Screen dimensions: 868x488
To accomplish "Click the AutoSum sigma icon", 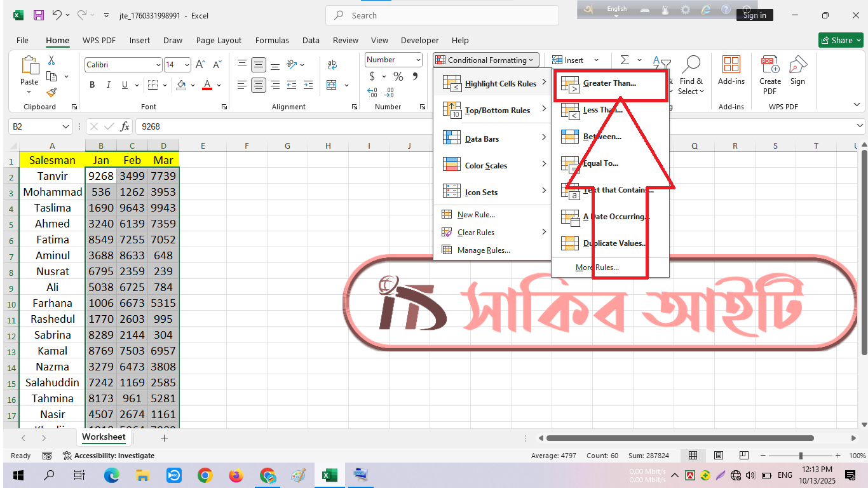I will point(625,60).
